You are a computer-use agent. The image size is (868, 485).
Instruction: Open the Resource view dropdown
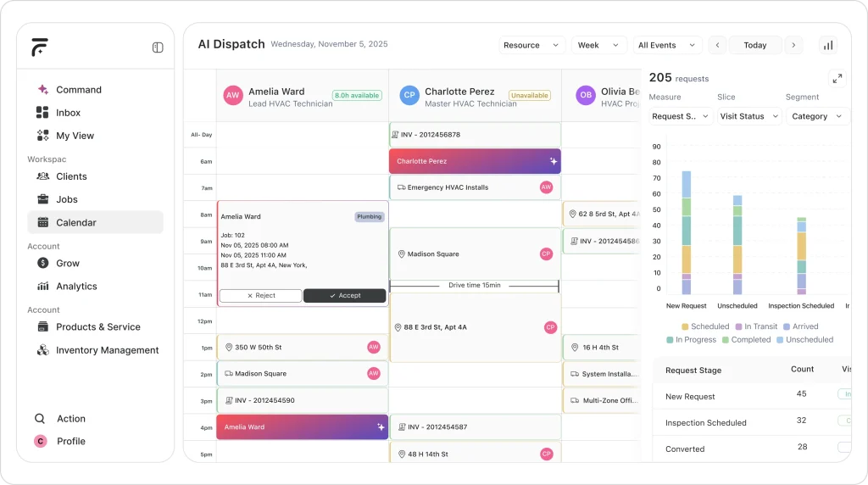tap(531, 46)
